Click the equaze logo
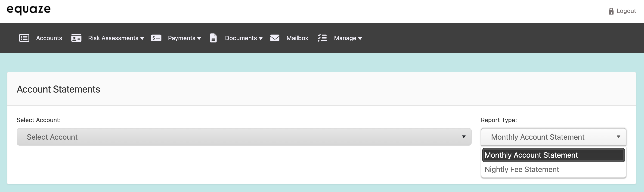The image size is (644, 192). coord(29,9)
